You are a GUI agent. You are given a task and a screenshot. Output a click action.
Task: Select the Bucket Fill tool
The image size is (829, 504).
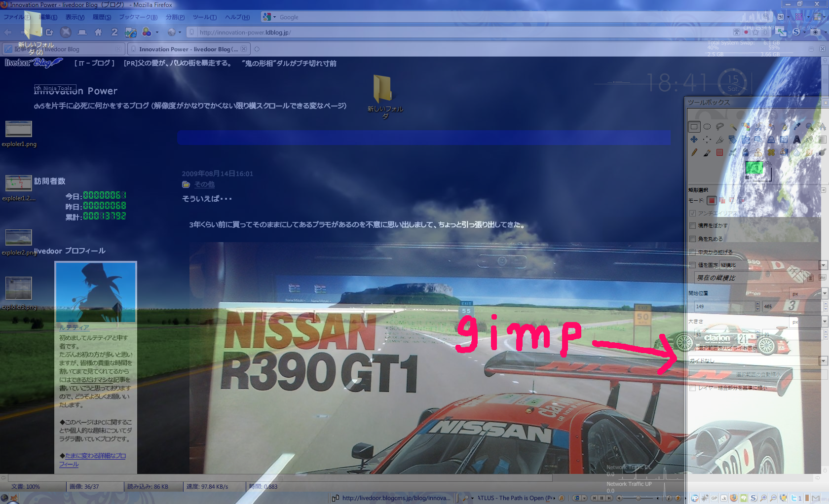tap(810, 140)
